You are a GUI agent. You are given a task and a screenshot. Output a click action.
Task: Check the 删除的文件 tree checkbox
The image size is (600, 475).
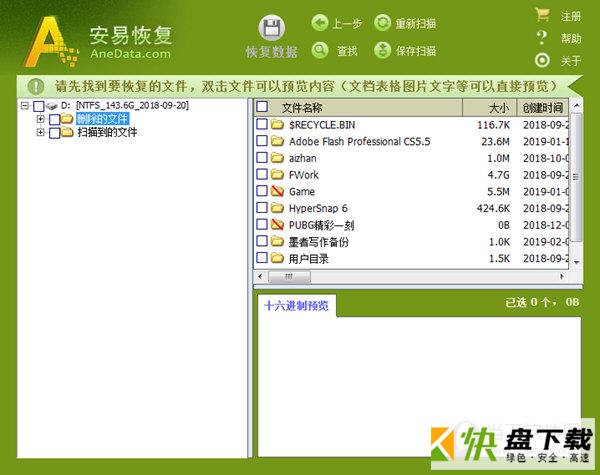[54, 119]
